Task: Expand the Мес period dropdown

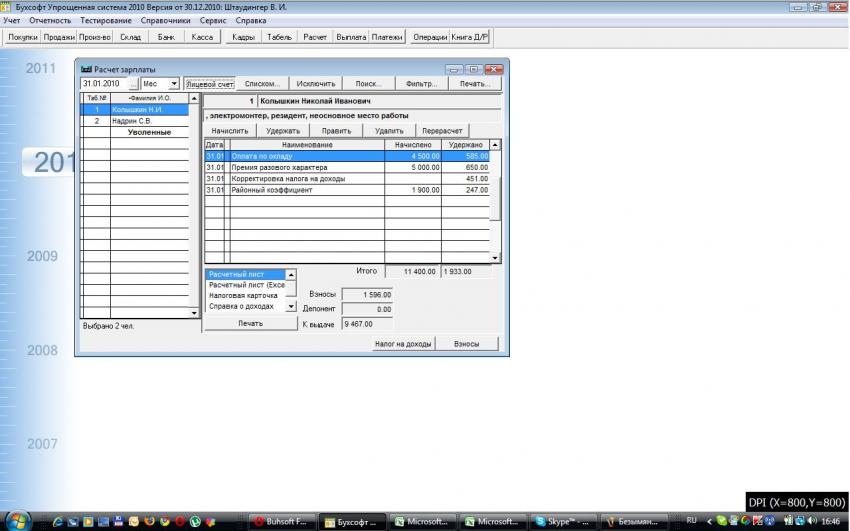Action: [174, 84]
